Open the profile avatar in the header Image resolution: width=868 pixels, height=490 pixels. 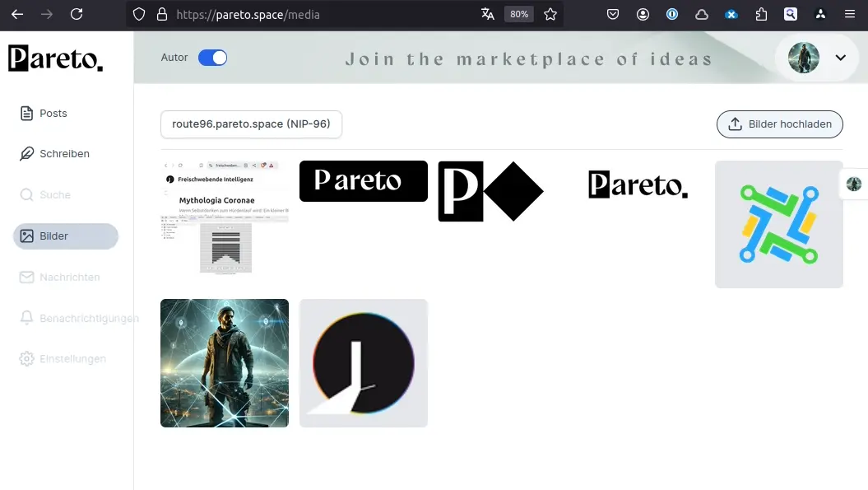pyautogui.click(x=804, y=58)
